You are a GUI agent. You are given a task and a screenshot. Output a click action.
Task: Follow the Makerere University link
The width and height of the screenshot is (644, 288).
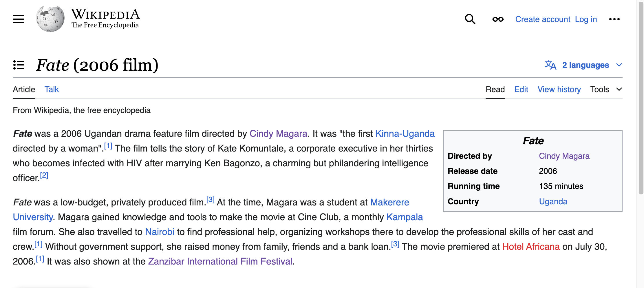click(x=389, y=202)
